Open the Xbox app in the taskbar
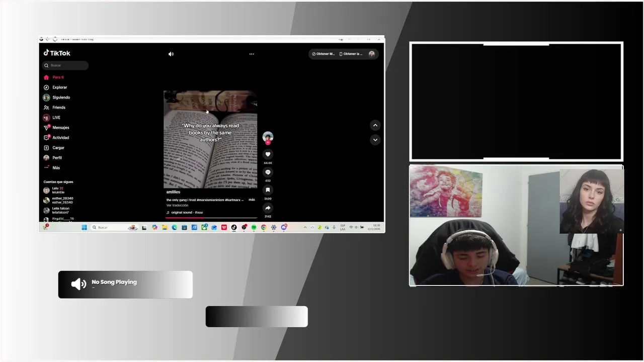 click(x=204, y=227)
